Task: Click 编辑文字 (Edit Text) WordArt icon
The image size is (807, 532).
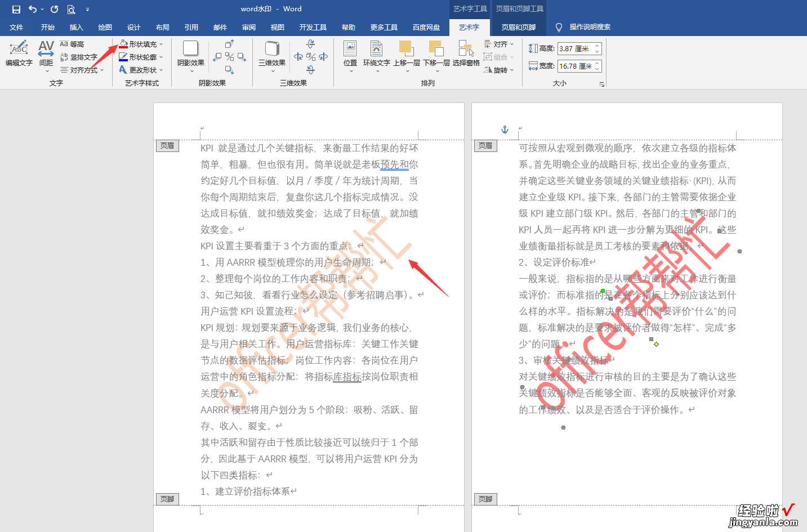Action: [x=19, y=54]
